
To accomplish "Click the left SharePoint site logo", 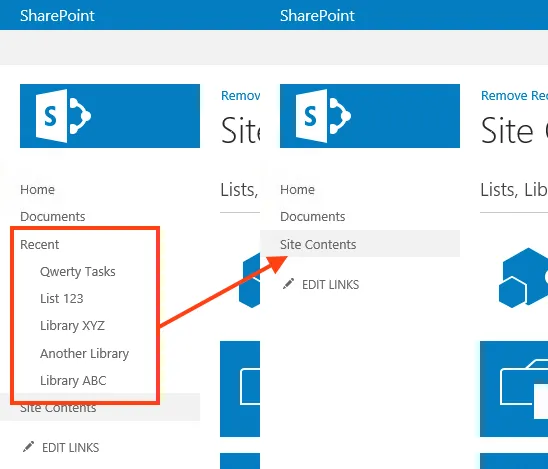I will pos(110,116).
